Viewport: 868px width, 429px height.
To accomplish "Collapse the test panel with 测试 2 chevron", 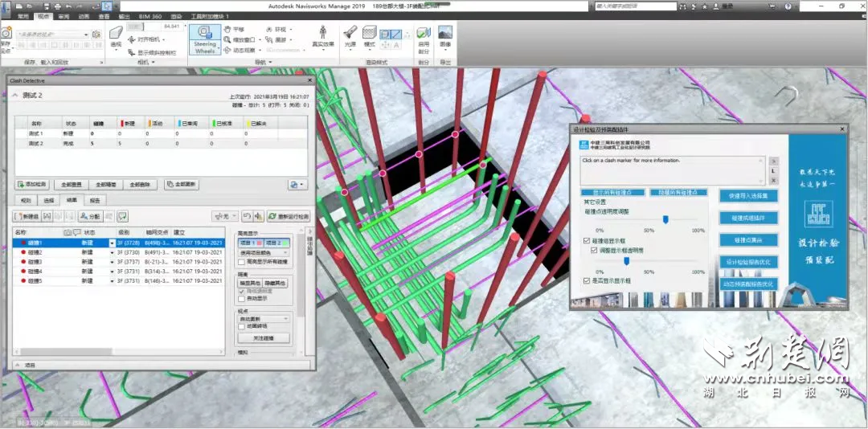I will click(x=15, y=96).
